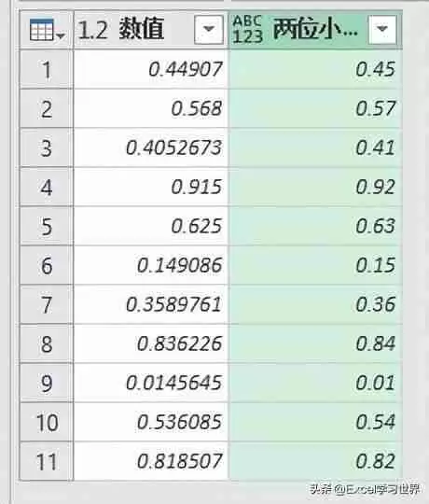Click the rounded cell 0.01

click(315, 384)
